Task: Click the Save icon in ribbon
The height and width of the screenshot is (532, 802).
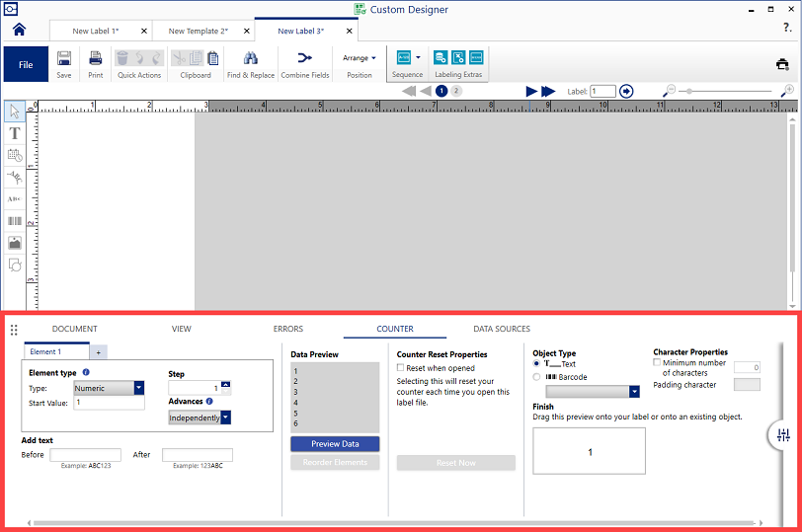Action: tap(63, 58)
